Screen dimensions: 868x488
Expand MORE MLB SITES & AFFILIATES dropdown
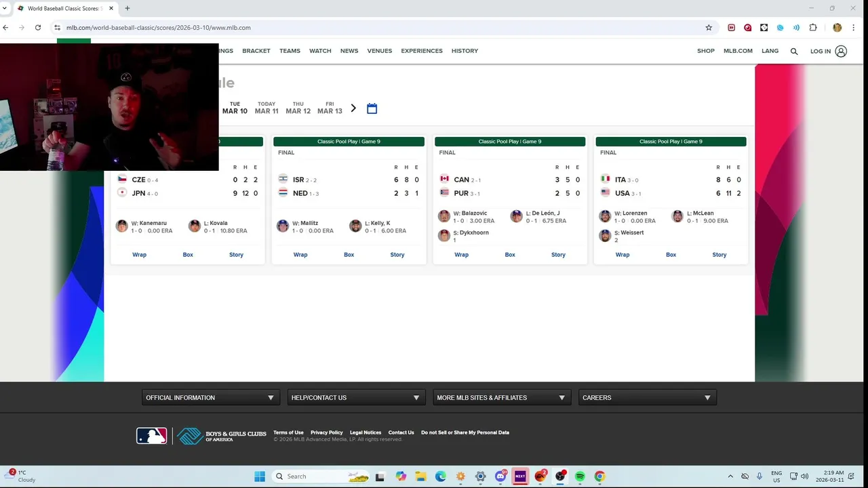502,398
